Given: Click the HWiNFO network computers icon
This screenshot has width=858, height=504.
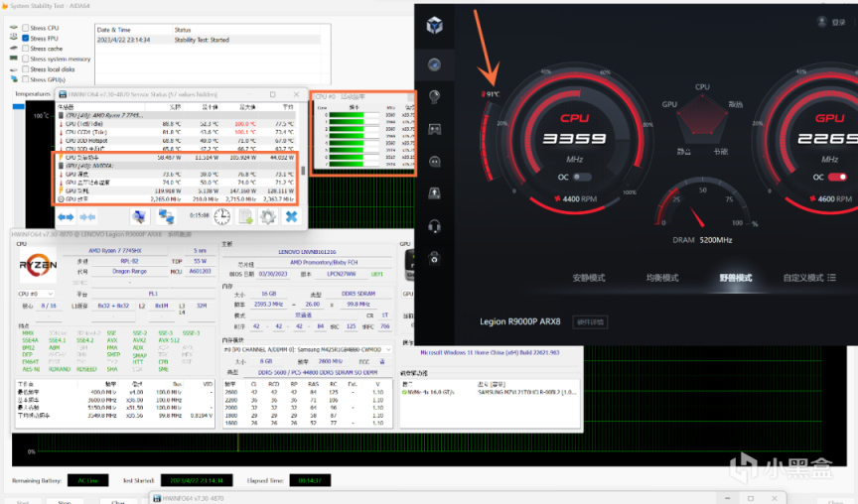Looking at the screenshot, I should (166, 216).
